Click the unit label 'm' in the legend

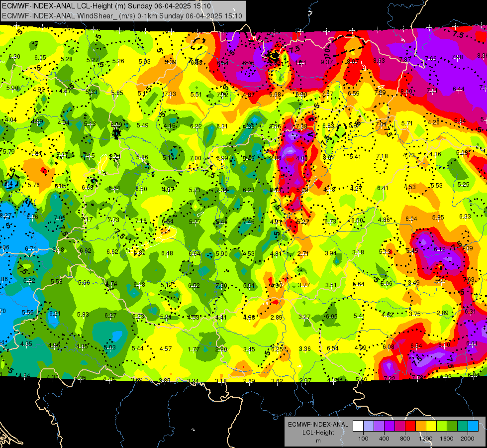click(x=318, y=441)
